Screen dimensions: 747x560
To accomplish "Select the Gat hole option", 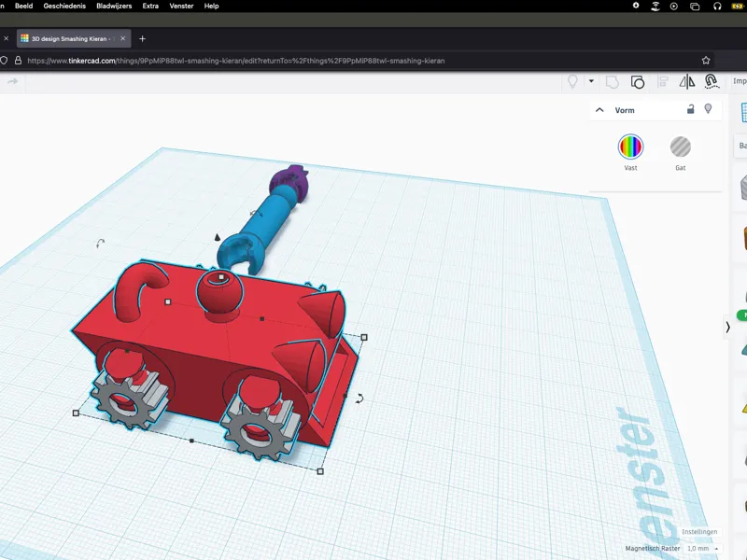I will tap(681, 147).
